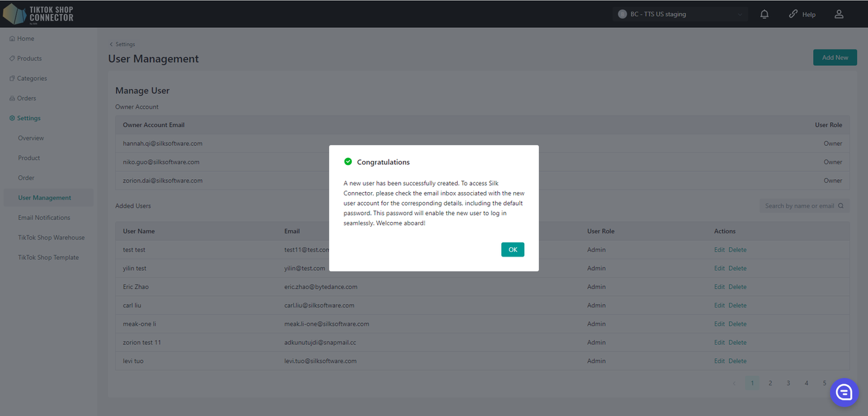Click the search magnifier icon
This screenshot has height=416, width=868.
(x=842, y=206)
